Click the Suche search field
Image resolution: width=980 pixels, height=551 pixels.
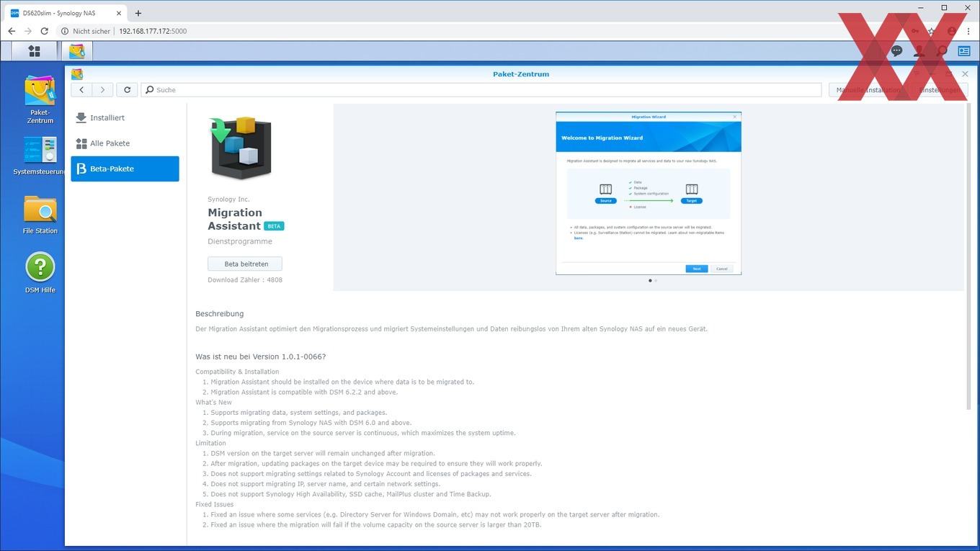click(x=481, y=90)
